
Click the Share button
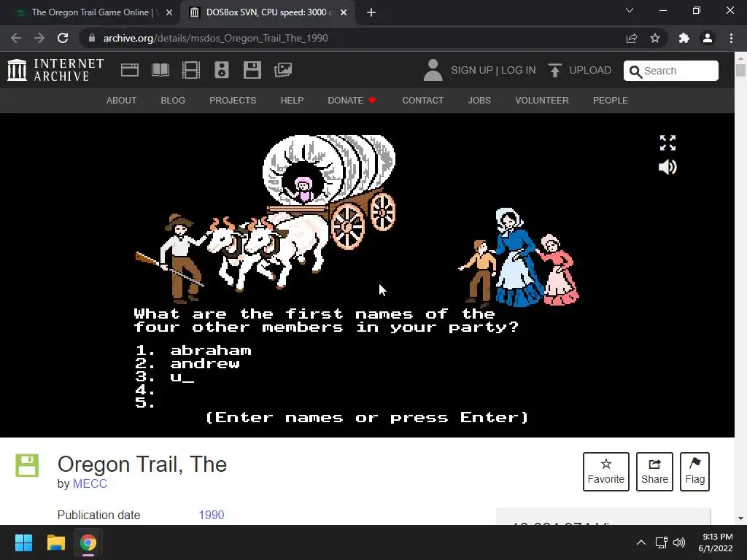click(654, 472)
